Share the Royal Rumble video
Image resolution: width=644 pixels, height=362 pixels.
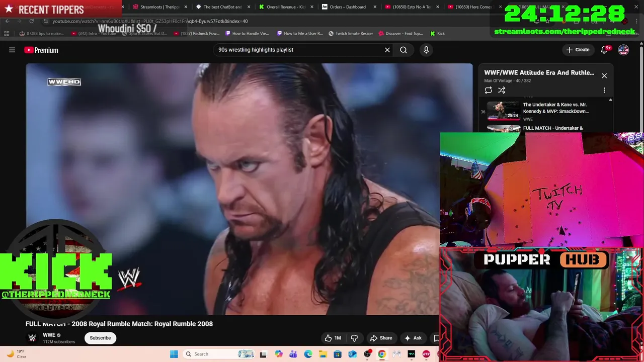click(381, 338)
